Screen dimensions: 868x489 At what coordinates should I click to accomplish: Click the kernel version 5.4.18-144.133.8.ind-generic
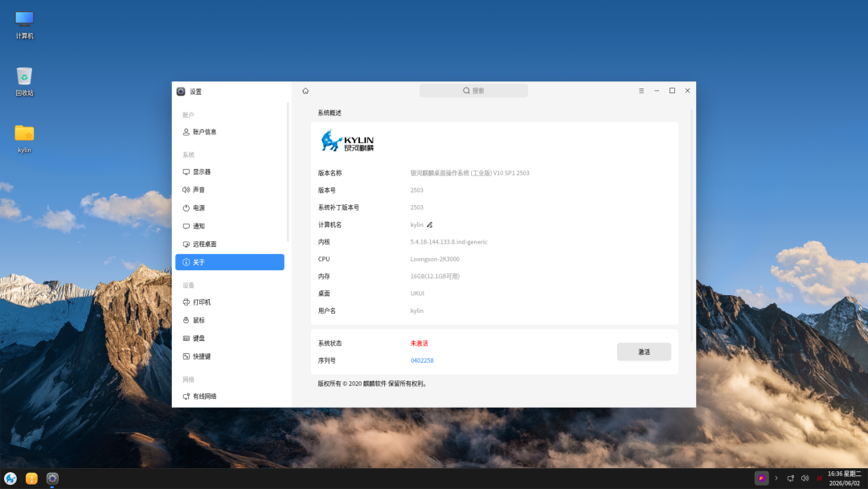(449, 242)
